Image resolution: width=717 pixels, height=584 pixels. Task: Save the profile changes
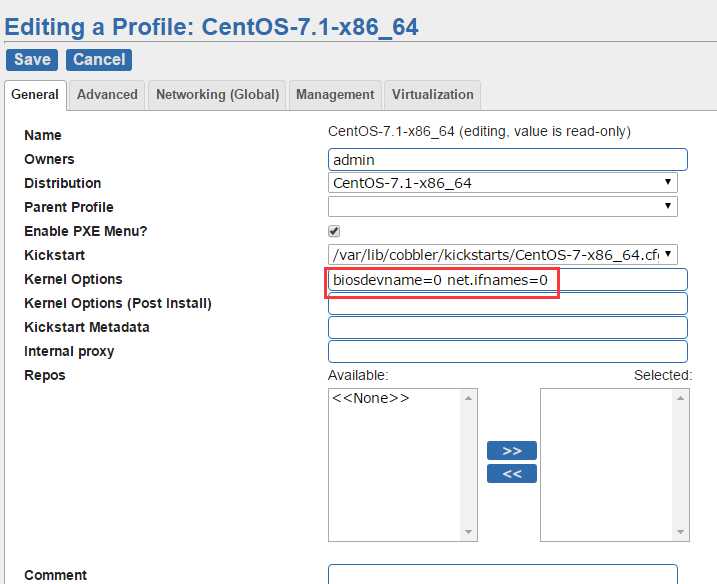coord(32,59)
